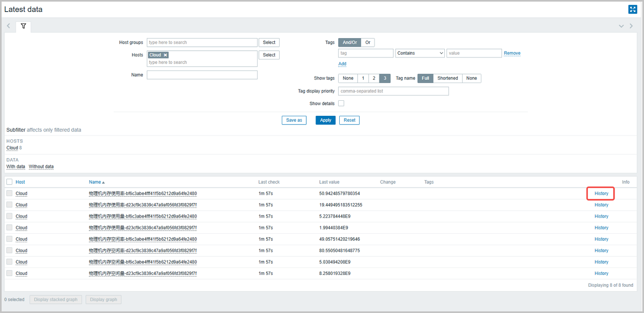Collapse the filter with the down chevron
Image resolution: width=644 pixels, height=313 pixels.
click(621, 26)
